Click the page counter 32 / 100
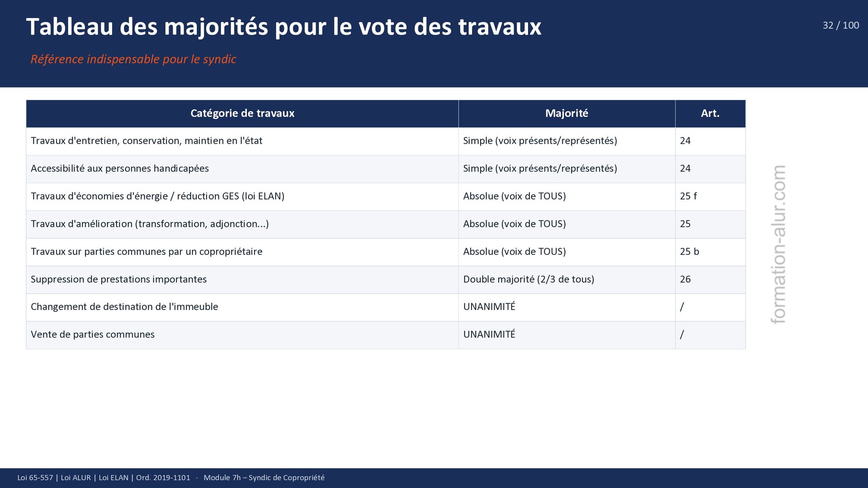Image resolution: width=868 pixels, height=488 pixels. pos(841,25)
